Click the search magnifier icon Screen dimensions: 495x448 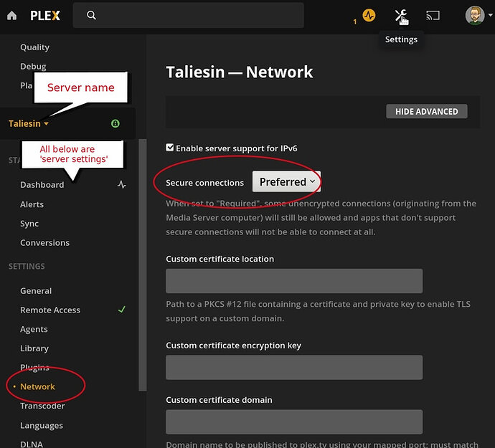(x=91, y=15)
